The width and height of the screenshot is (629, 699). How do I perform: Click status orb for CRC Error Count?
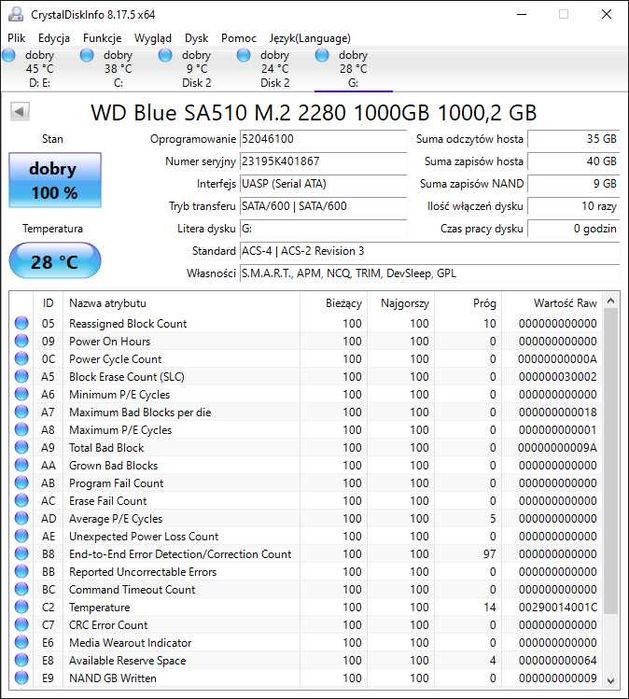(21, 625)
